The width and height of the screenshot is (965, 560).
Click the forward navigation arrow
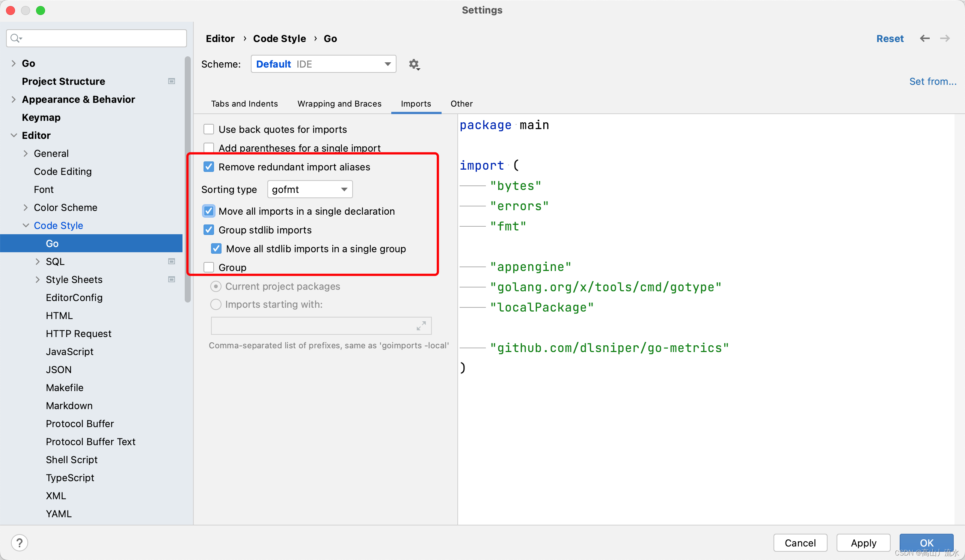click(x=945, y=38)
